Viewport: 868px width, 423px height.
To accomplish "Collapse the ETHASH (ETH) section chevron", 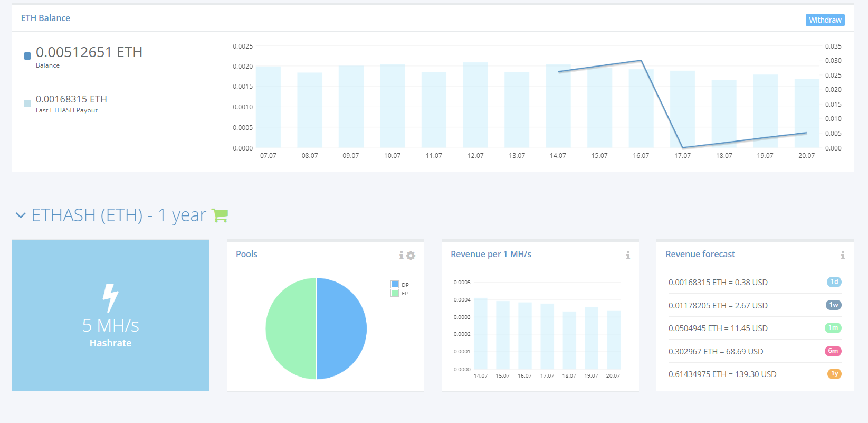I will point(21,215).
